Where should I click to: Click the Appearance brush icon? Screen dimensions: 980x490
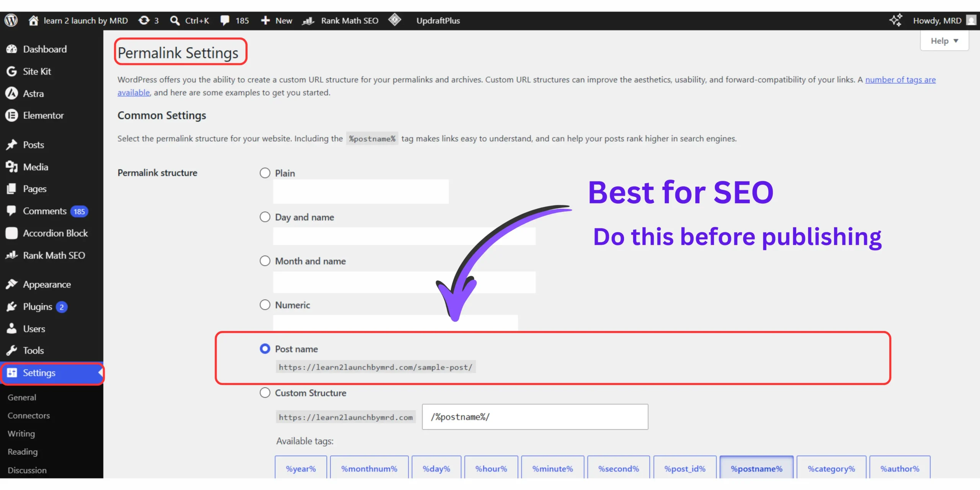coord(11,284)
